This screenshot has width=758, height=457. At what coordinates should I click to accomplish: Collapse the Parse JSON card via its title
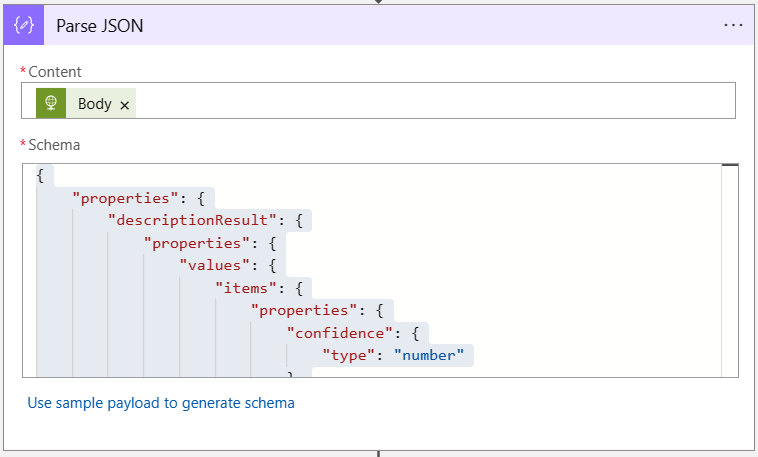tap(100, 26)
